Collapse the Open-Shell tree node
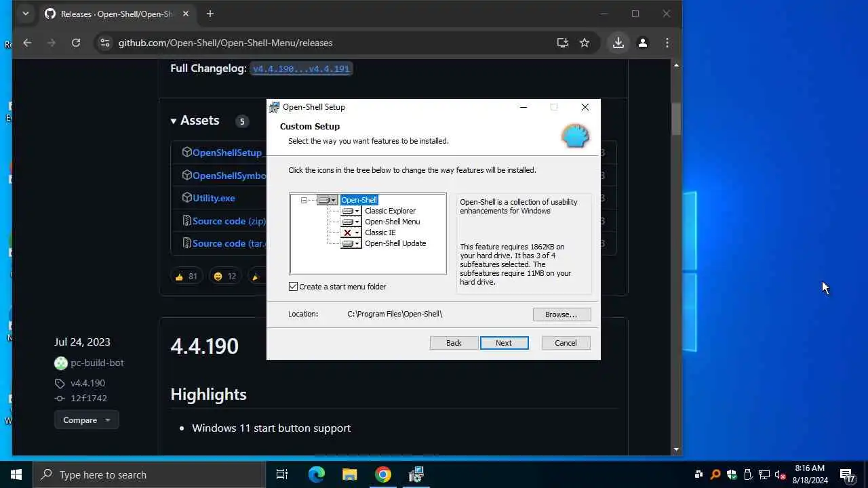Screen dimensions: 868x488 pos(304,200)
